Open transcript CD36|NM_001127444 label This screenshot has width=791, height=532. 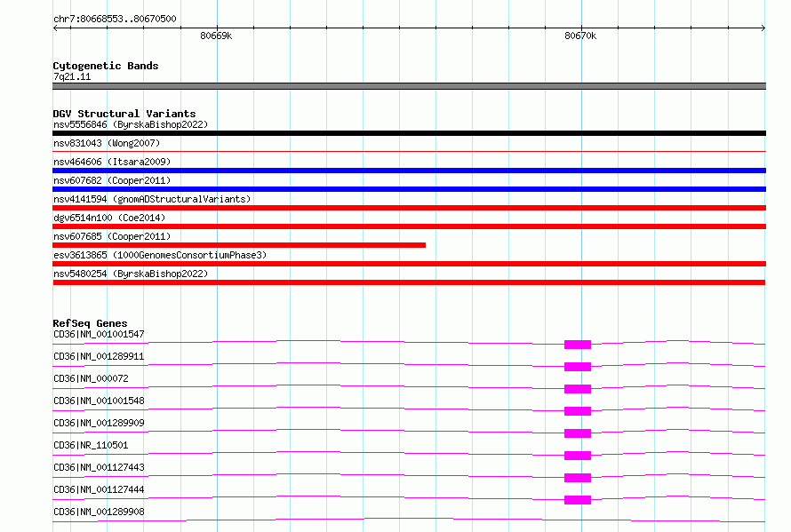tap(99, 489)
